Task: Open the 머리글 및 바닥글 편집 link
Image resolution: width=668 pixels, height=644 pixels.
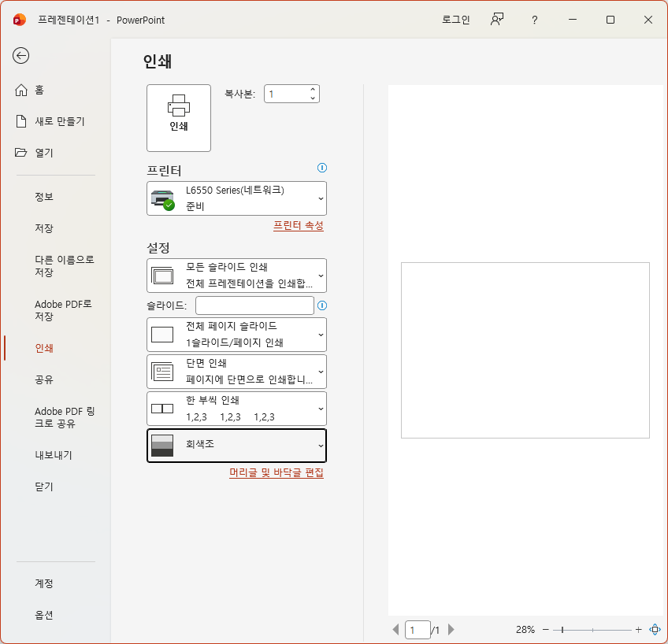Action: (276, 473)
